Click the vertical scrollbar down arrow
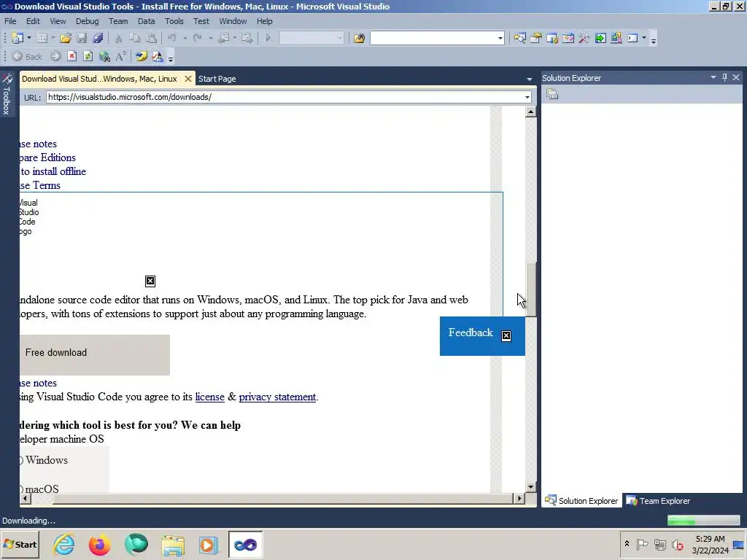 (531, 486)
